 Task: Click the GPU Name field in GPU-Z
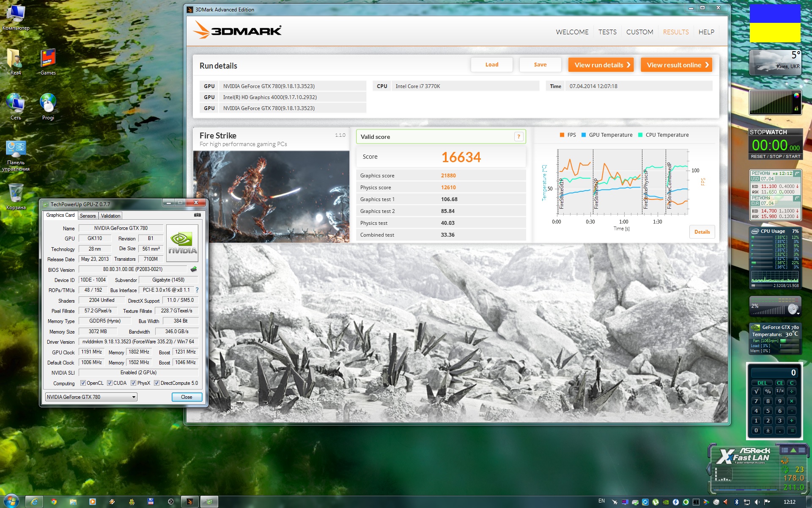121,228
